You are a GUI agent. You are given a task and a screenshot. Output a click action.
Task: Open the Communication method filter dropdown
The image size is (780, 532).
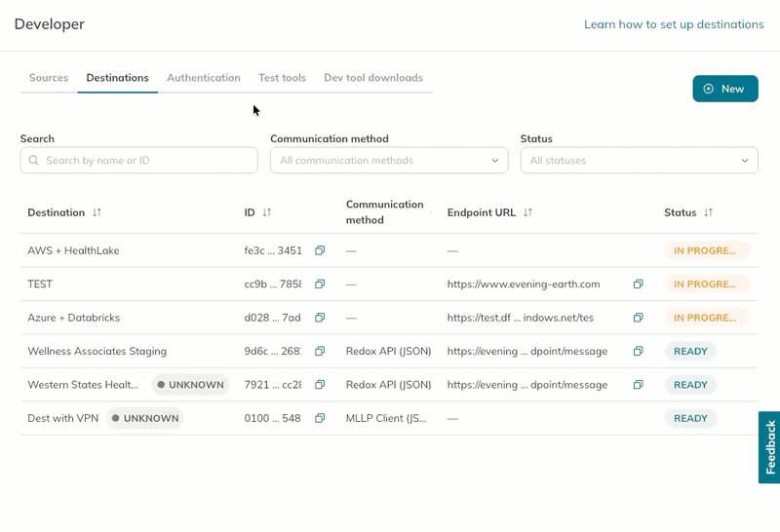(x=389, y=160)
